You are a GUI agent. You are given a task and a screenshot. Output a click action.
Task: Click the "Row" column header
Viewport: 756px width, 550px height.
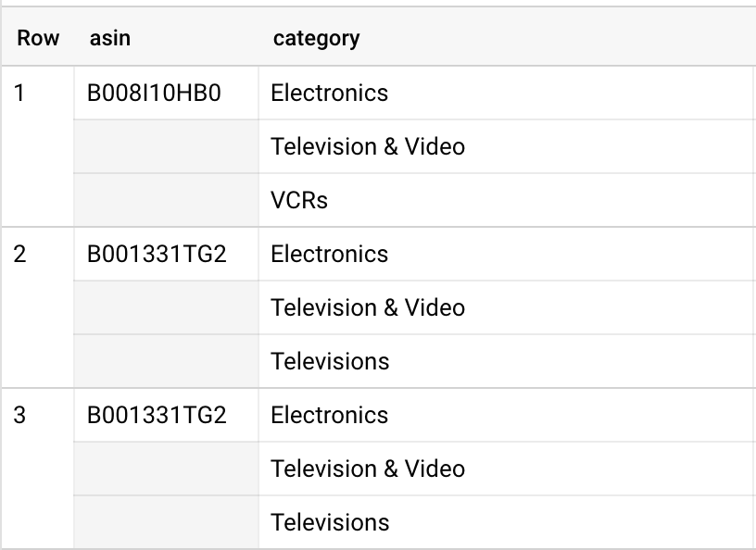(x=38, y=38)
